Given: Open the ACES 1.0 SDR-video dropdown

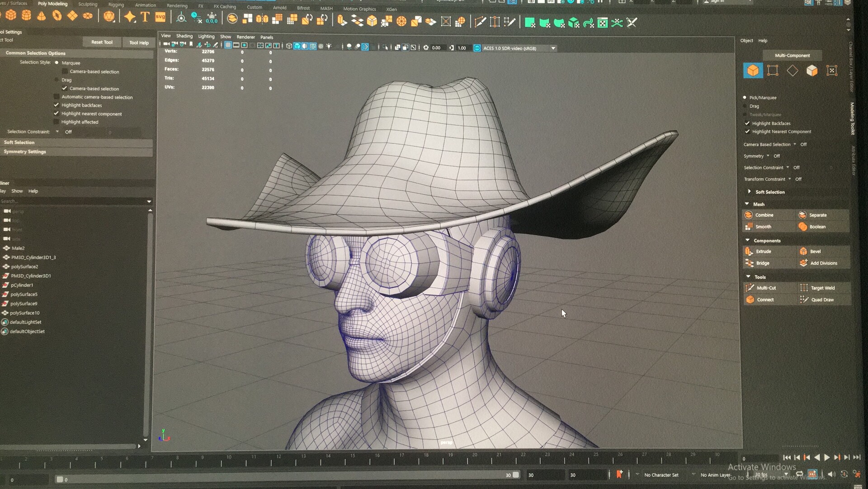Looking at the screenshot, I should coord(553,48).
